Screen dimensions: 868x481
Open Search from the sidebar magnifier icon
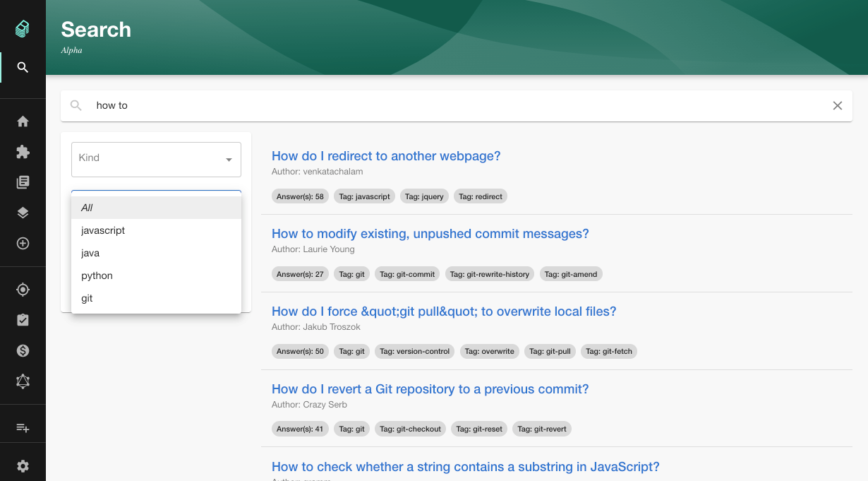23,68
